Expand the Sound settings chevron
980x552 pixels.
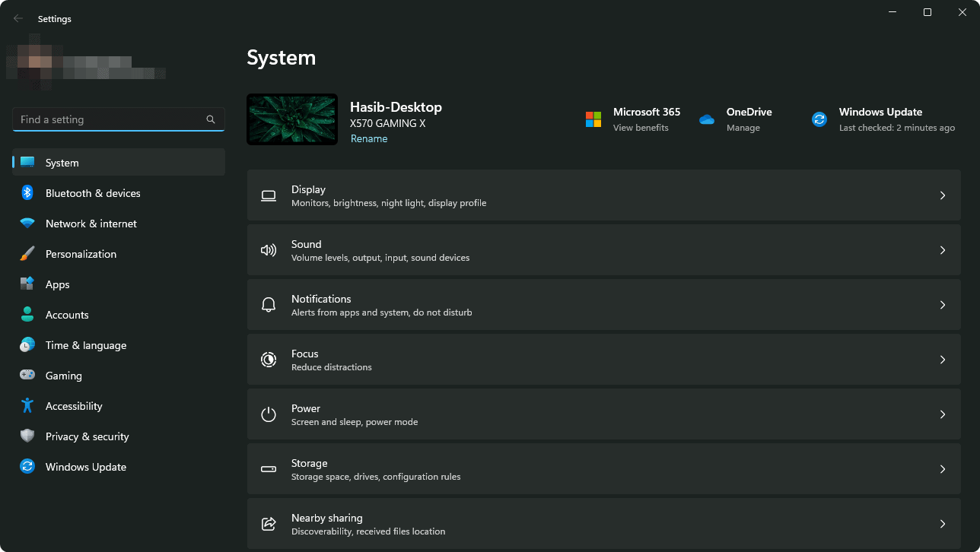pyautogui.click(x=943, y=249)
